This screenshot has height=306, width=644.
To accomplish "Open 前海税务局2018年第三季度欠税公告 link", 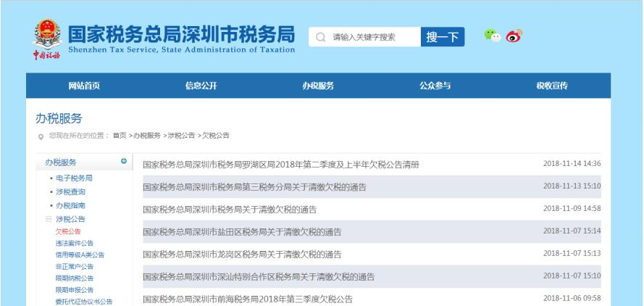I will [248, 299].
